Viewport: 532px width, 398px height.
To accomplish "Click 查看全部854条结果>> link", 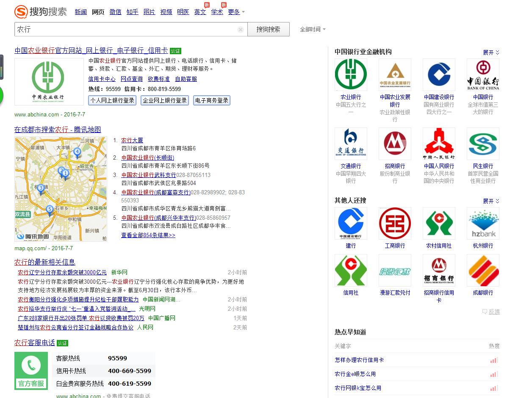I will (148, 235).
